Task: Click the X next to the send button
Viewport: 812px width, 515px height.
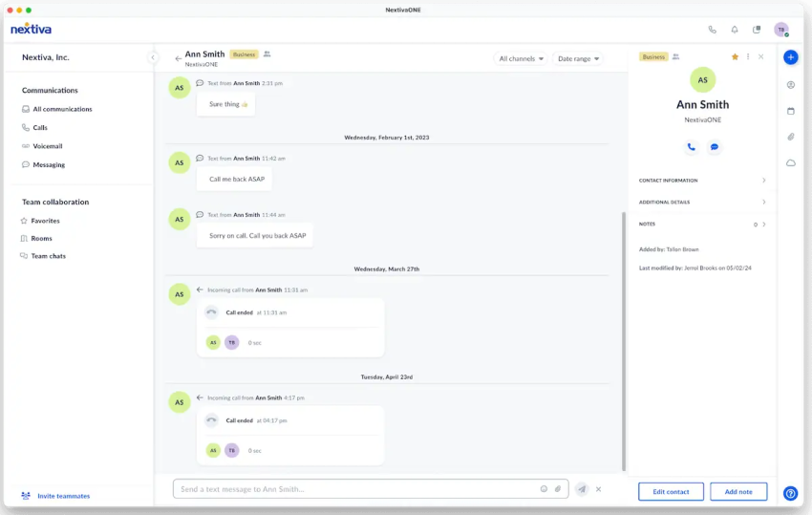Action: [x=598, y=489]
